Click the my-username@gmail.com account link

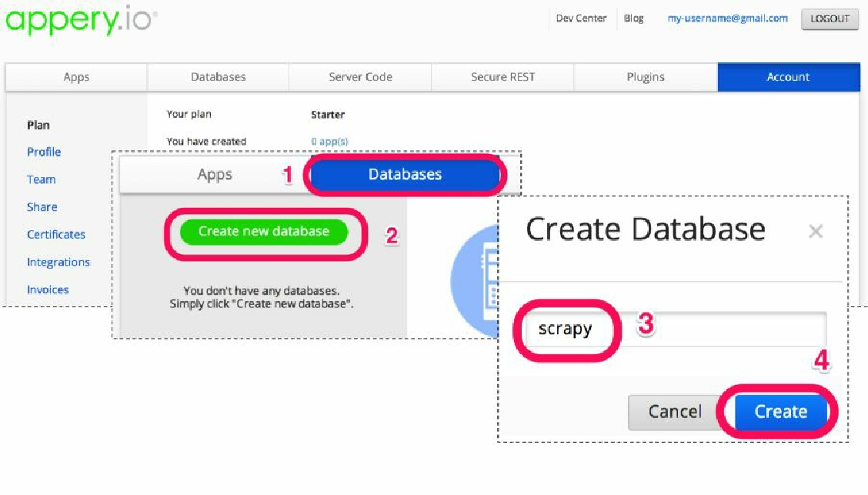(x=727, y=18)
